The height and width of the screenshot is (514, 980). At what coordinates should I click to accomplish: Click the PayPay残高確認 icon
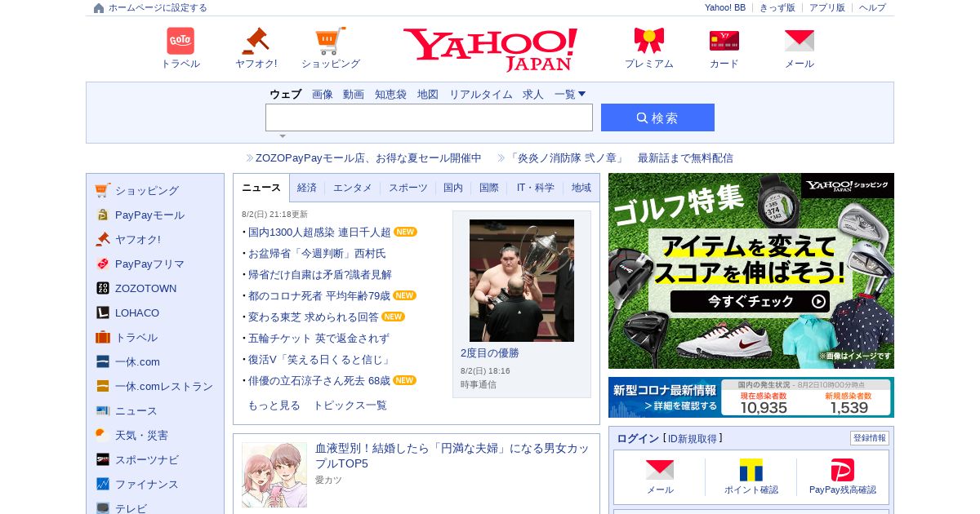842,470
